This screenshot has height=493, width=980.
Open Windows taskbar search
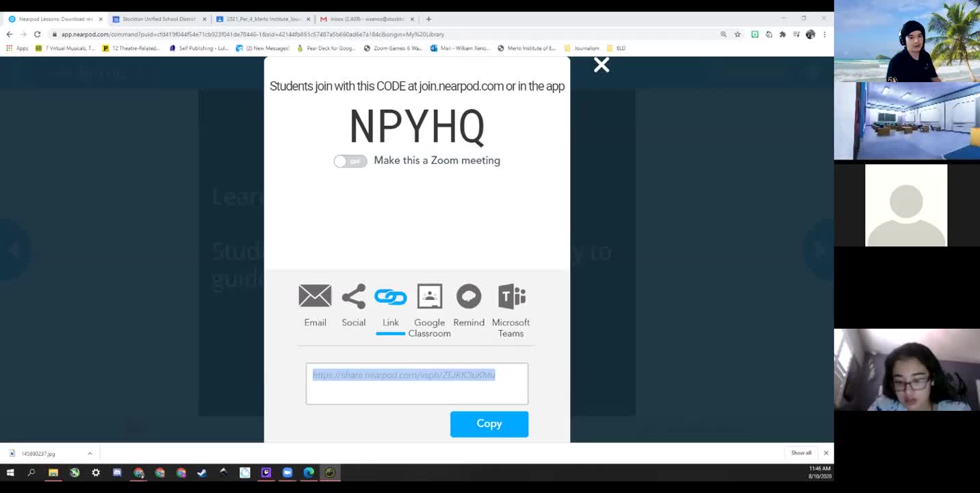click(31, 472)
